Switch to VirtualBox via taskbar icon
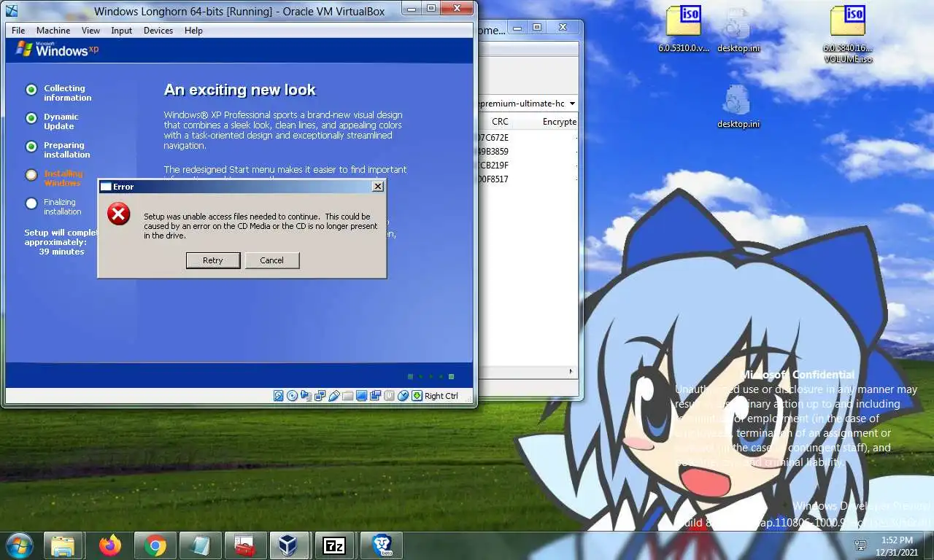 pos(289,545)
